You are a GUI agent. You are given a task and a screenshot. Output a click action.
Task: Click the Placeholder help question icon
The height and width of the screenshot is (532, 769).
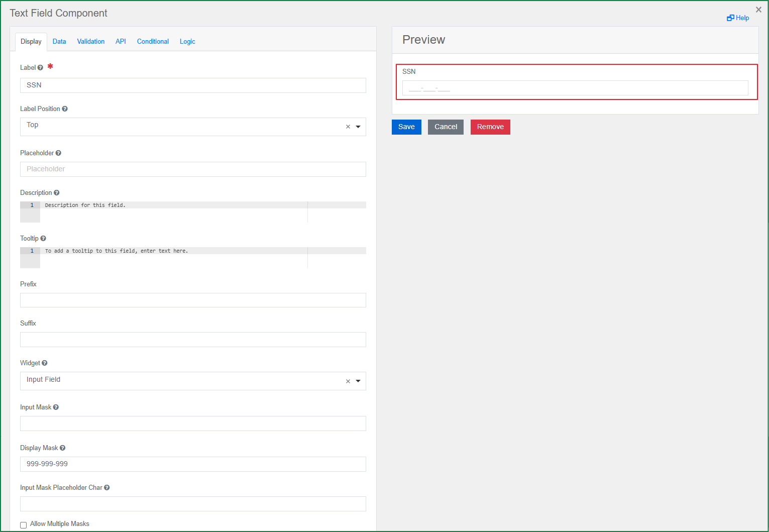pyautogui.click(x=58, y=153)
